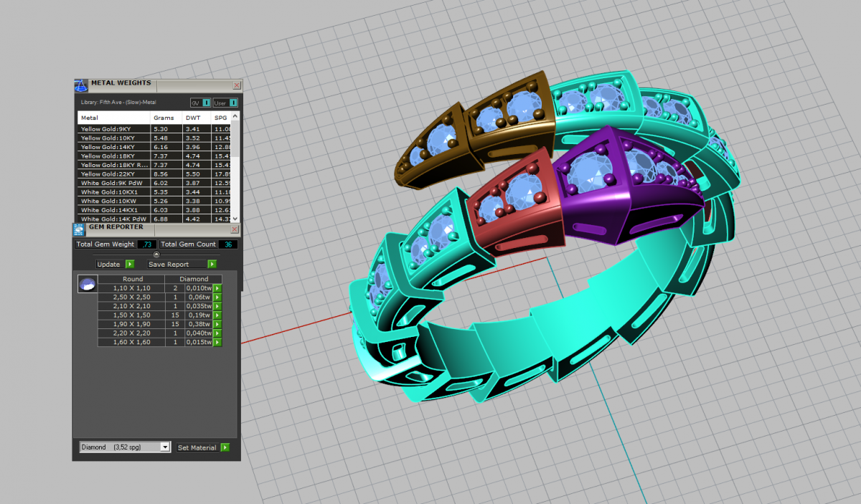The width and height of the screenshot is (861, 504).
Task: Click the round gem thumbnail icon
Action: click(x=86, y=284)
